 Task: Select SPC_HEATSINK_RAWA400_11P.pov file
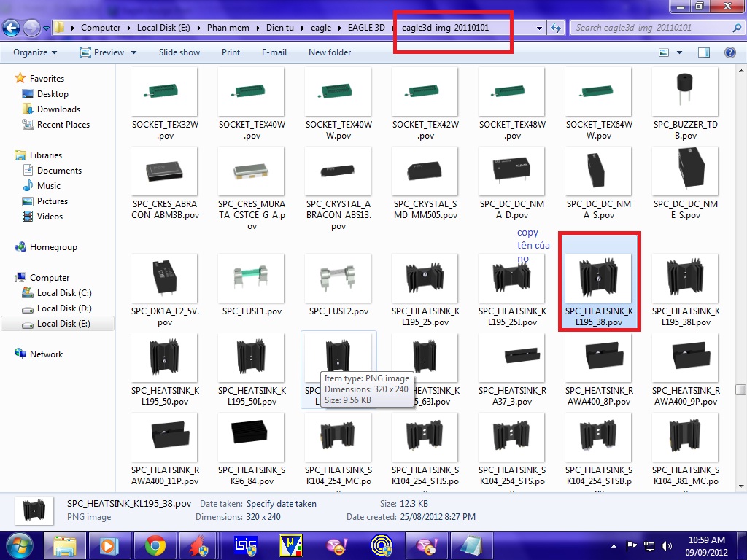(x=165, y=449)
